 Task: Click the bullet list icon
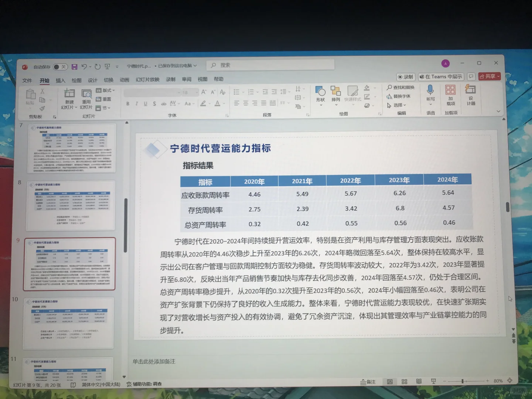237,92
